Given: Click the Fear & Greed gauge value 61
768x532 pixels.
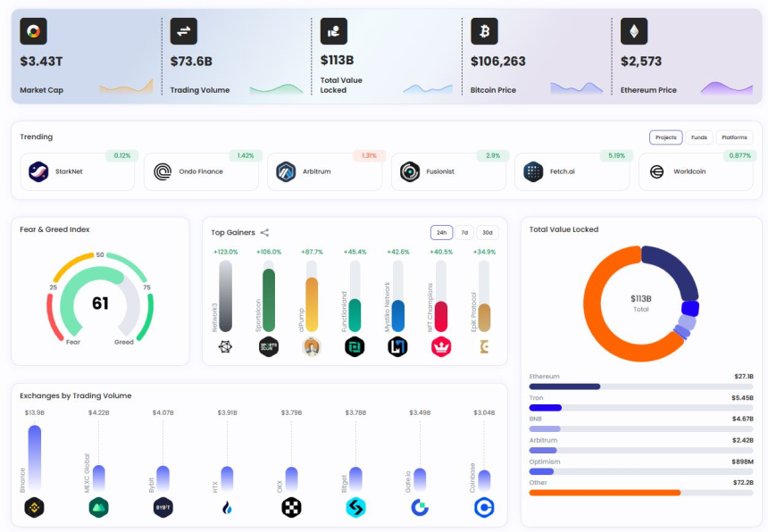Looking at the screenshot, I should tap(100, 303).
